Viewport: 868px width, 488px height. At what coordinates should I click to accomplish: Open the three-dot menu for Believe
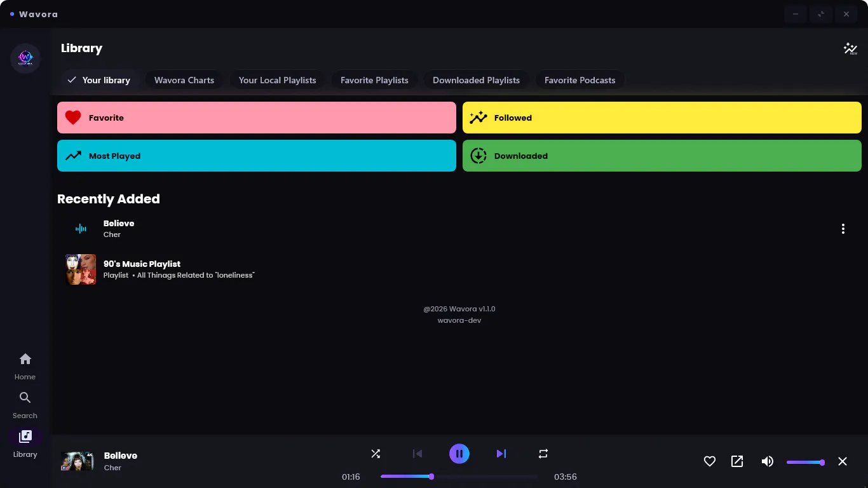click(x=843, y=229)
